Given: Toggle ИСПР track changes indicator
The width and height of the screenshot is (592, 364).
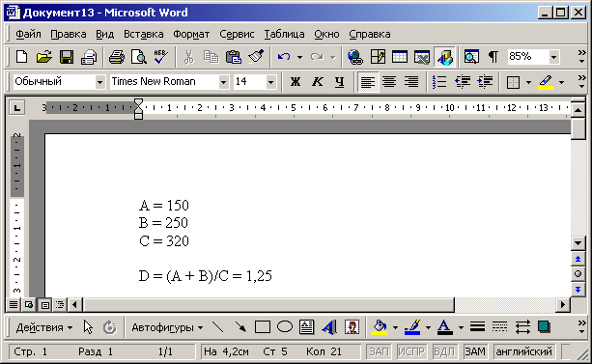Looking at the screenshot, I should pos(410,351).
